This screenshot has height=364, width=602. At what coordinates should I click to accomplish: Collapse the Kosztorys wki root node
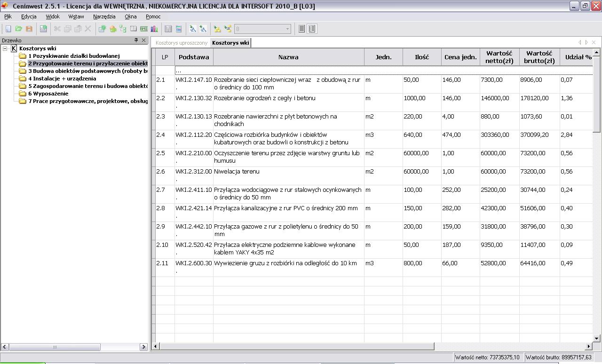pyautogui.click(x=5, y=48)
